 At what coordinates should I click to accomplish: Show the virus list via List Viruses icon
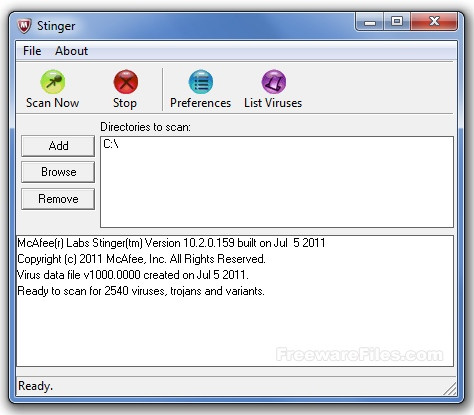[273, 82]
